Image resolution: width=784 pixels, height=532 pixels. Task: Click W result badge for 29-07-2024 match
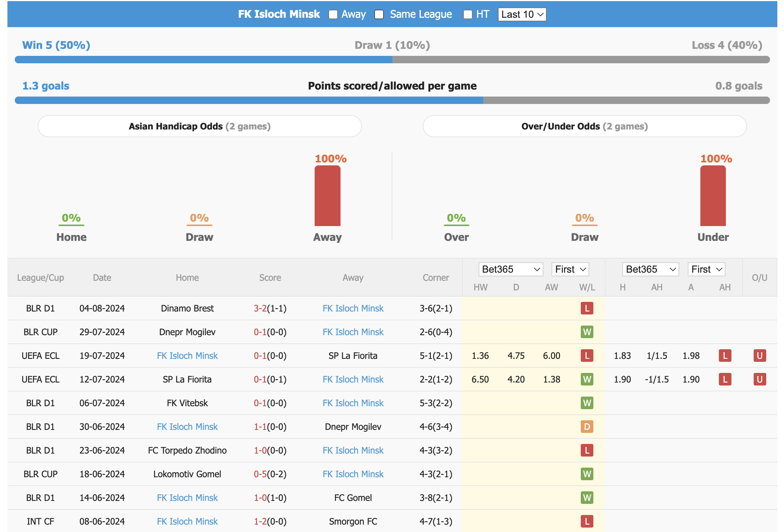(x=587, y=332)
